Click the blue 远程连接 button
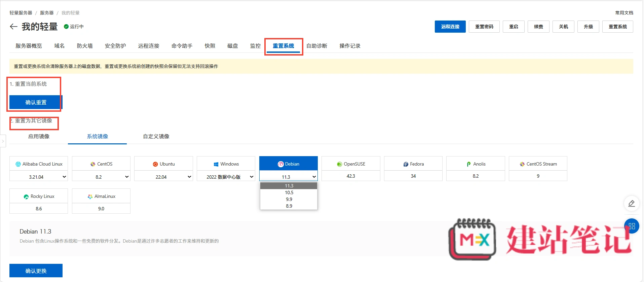 (450, 27)
